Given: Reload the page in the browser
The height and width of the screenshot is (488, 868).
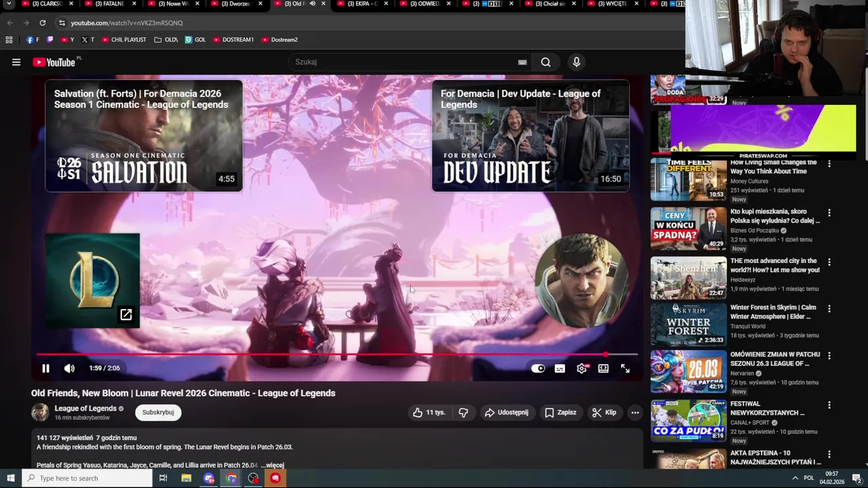Looking at the screenshot, I should (42, 22).
